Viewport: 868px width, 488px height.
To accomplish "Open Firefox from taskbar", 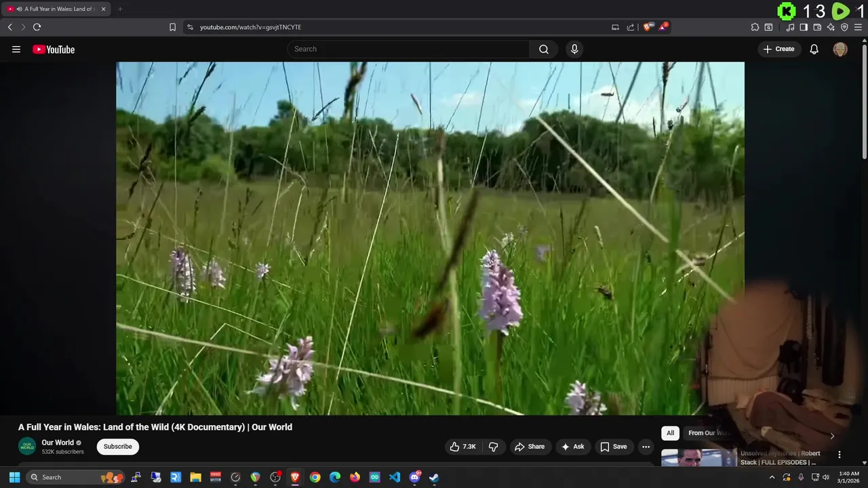I will (355, 477).
